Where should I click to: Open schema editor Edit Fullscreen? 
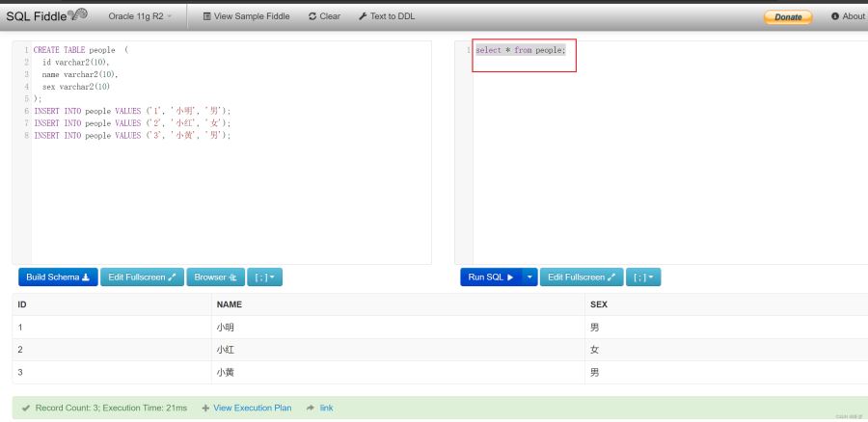tap(143, 277)
